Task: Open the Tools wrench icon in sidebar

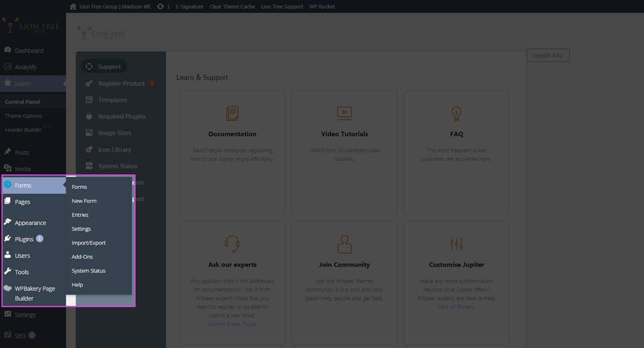Action: 8,271
